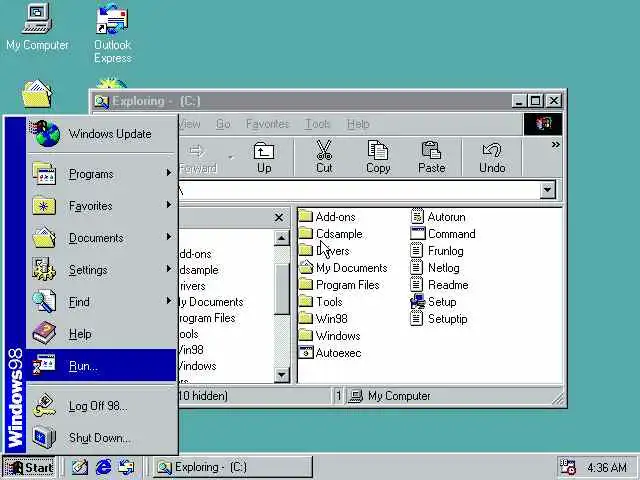Screen dimensions: 640x480
Task: Close the Folders pane with X
Action: tap(279, 218)
